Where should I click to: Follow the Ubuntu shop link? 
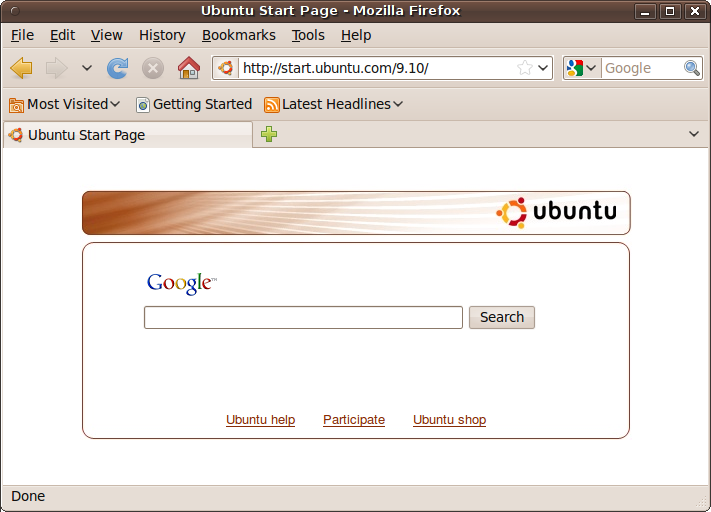(x=449, y=420)
